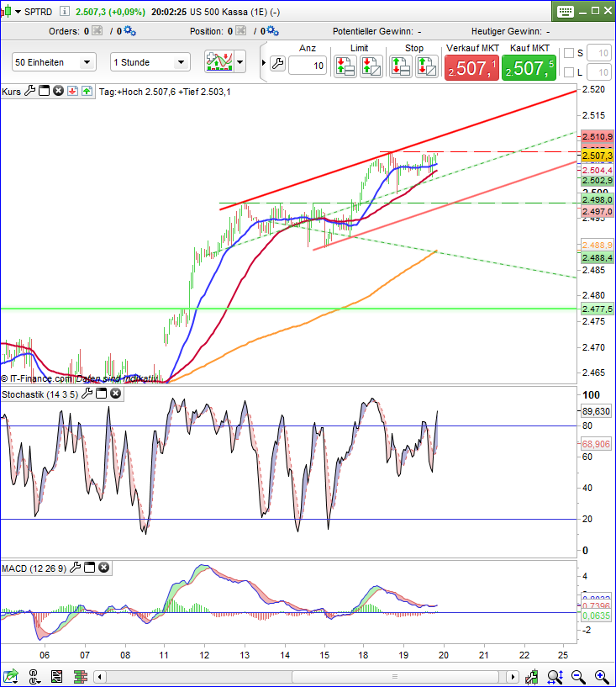Click the candle settings wrench icon at bottom
The image size is (616, 687).
pos(532,676)
